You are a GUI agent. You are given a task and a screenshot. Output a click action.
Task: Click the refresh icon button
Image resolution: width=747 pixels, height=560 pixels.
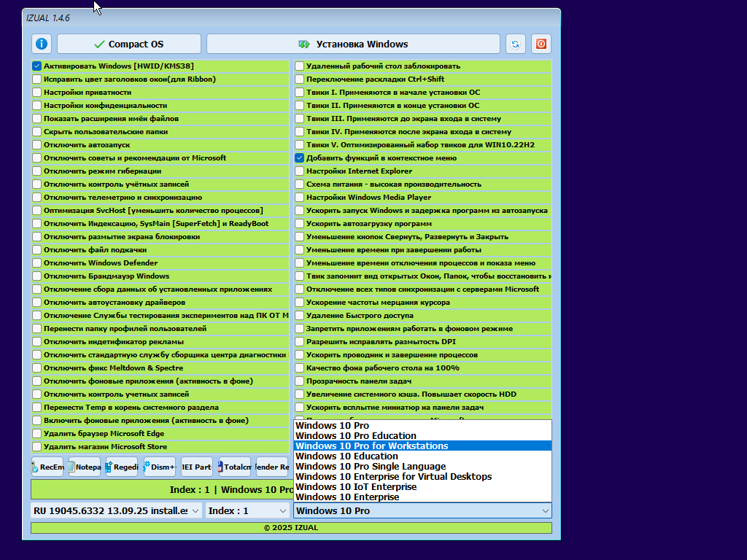point(516,44)
